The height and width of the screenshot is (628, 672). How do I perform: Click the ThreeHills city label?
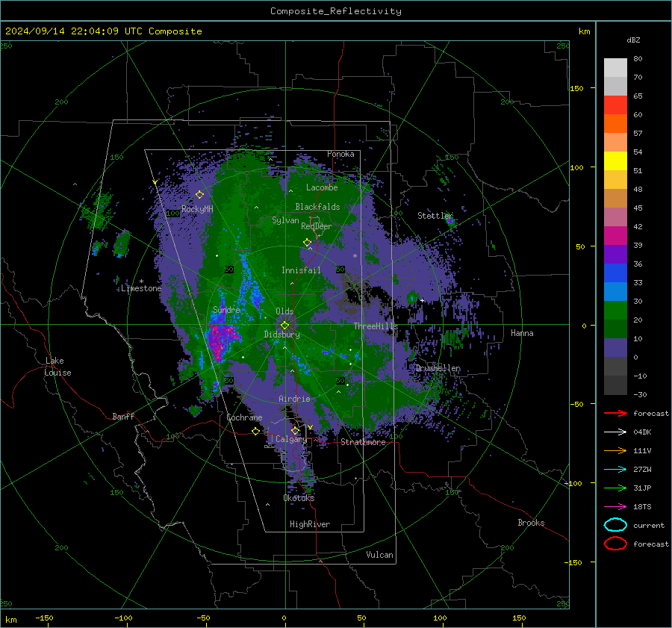click(376, 326)
